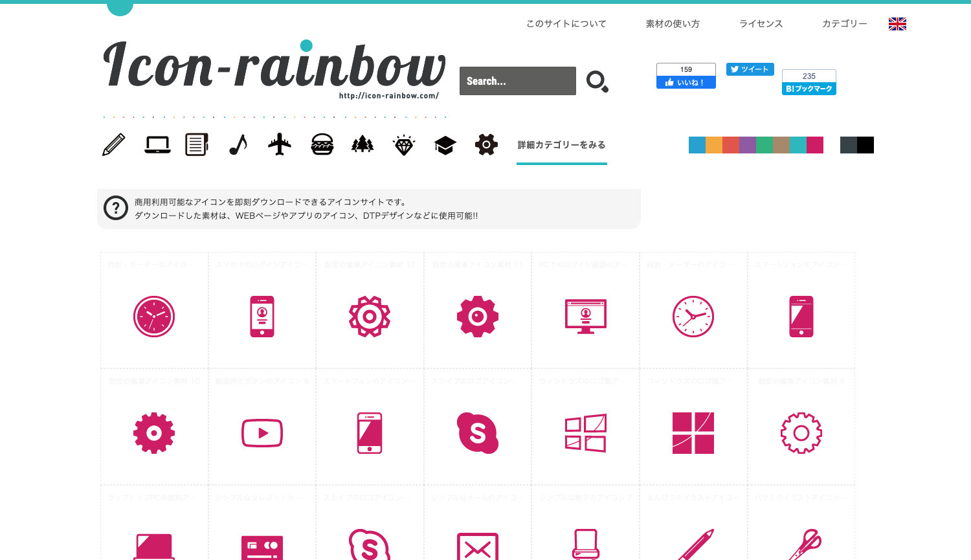
Task: Pick the black color swatch
Action: [865, 145]
